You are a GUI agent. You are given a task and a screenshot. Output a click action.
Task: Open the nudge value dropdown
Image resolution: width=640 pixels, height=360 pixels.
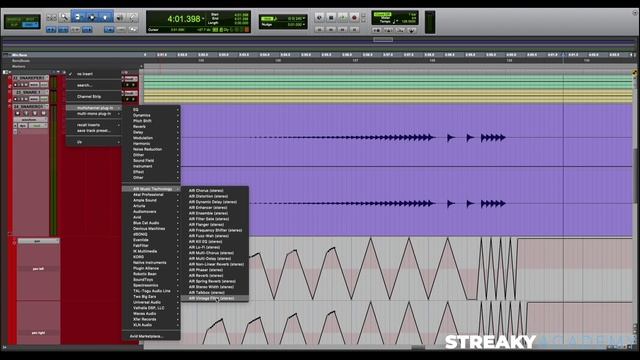pyautogui.click(x=304, y=25)
